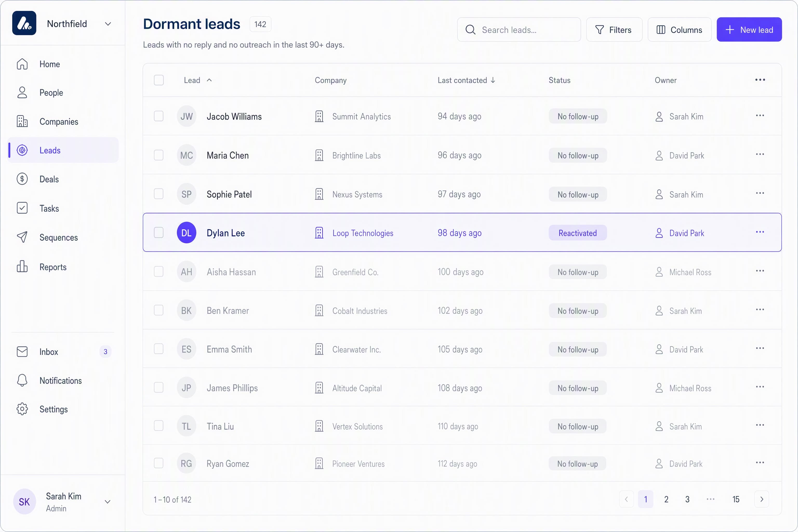The image size is (798, 532).
Task: Go to page 2 of leads
Action: (666, 500)
